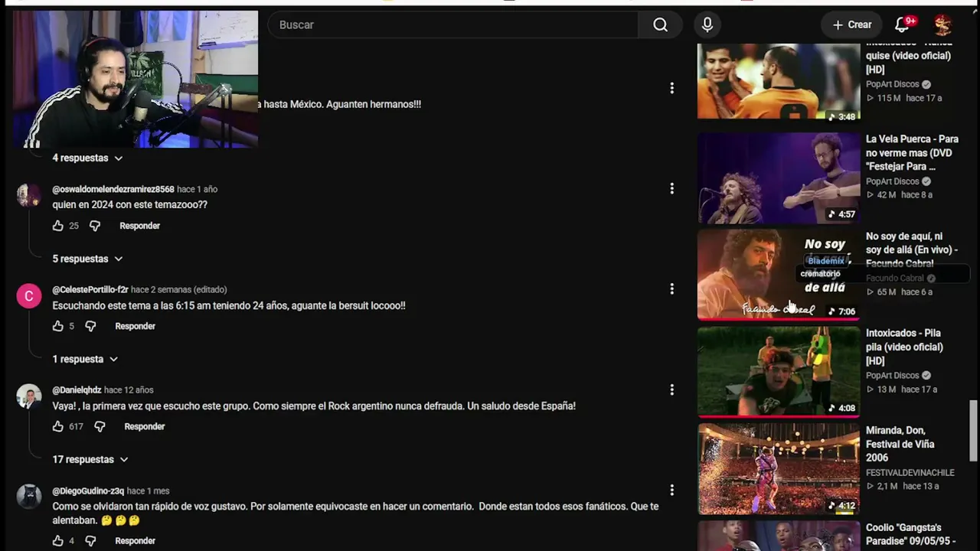Reply to the DiegoGudino-z3q comment

click(x=135, y=541)
